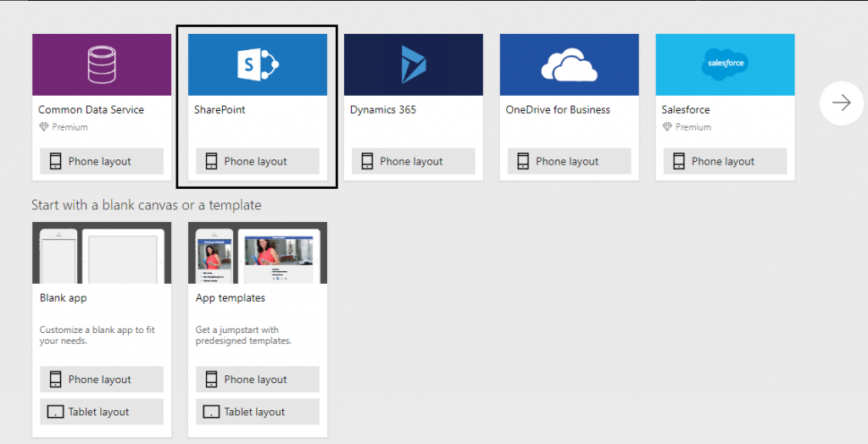Click the App templates title
Viewport: 868px width, 444px height.
pos(231,298)
